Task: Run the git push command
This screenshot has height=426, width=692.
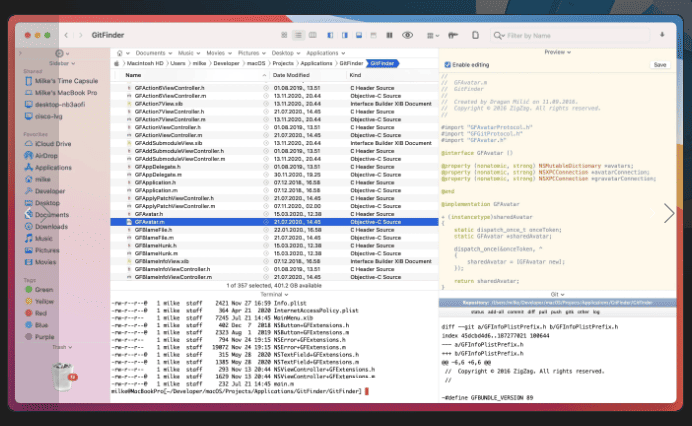Action: [556, 312]
